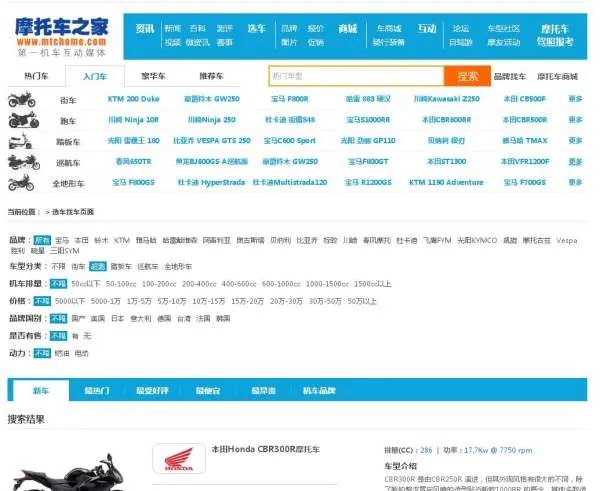Select the 光阳KYMCO brand filter
600x491 pixels.
[477, 240]
